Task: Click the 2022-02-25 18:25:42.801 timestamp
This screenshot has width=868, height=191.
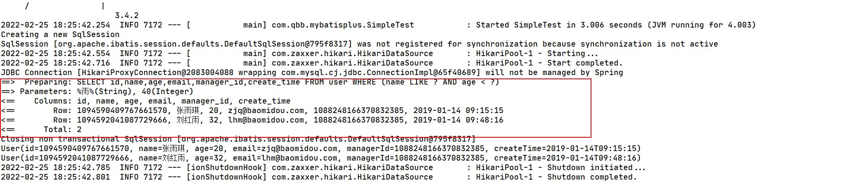Action: pyautogui.click(x=55, y=177)
